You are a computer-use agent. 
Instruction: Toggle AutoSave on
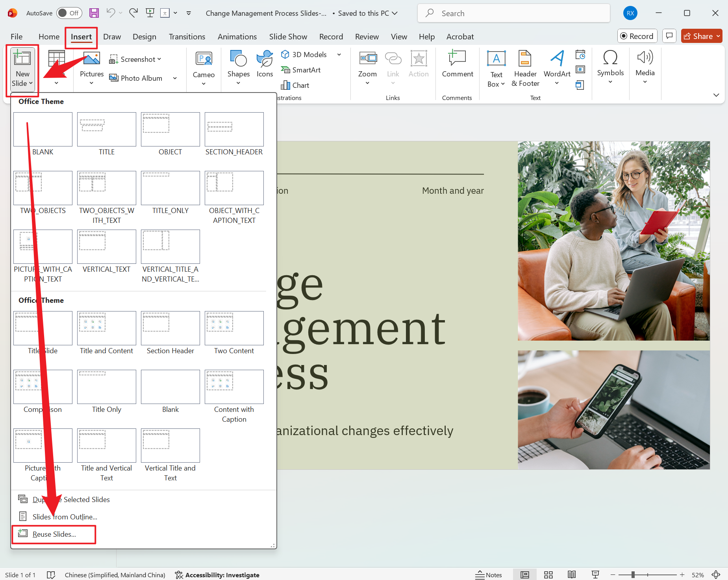pos(69,13)
